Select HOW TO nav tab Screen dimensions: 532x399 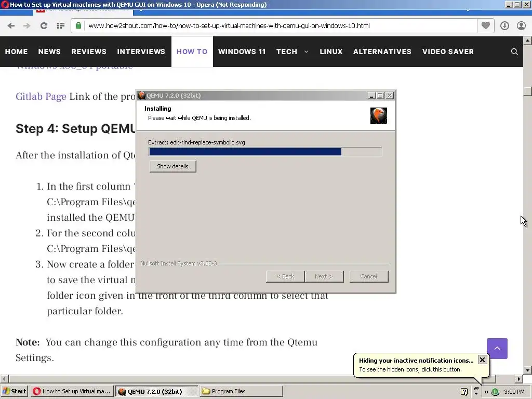coord(192,51)
